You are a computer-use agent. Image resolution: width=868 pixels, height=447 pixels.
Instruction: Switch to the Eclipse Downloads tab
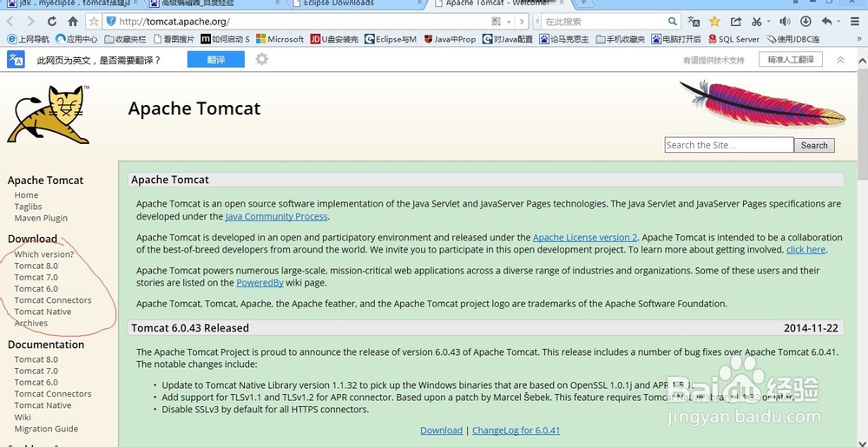click(x=357, y=3)
